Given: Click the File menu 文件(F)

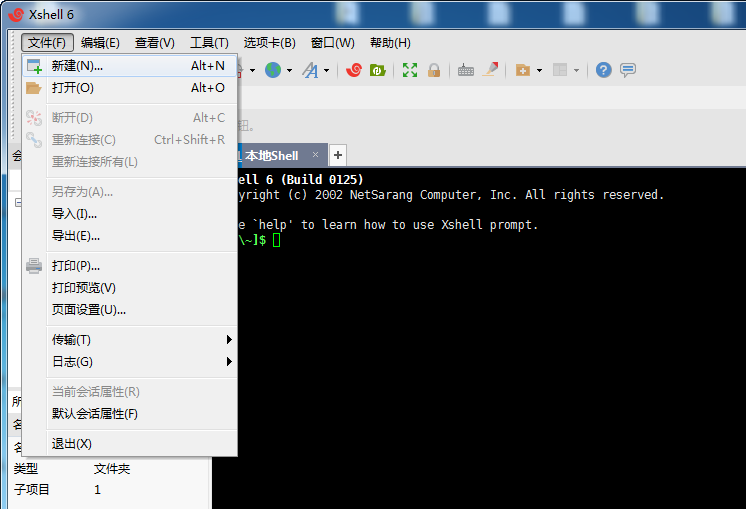Looking at the screenshot, I should 47,43.
